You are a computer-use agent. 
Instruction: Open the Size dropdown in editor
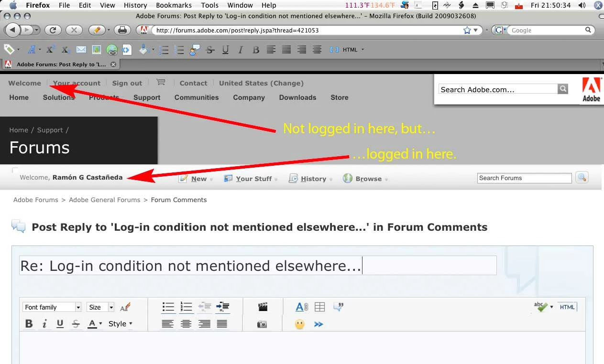pos(100,307)
